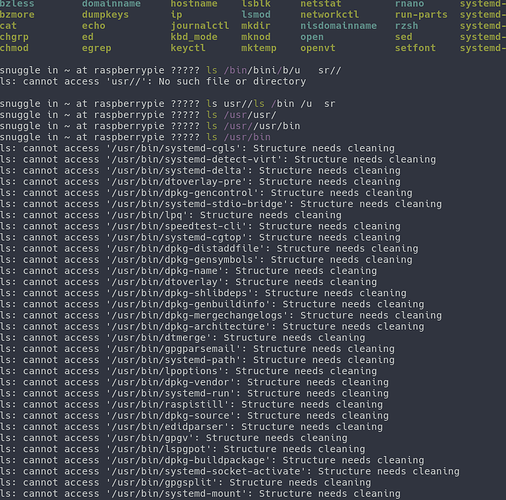Screen dimensions: 506x500
Task: Click the 'journalctl' entry in the listing
Action: coord(200,26)
